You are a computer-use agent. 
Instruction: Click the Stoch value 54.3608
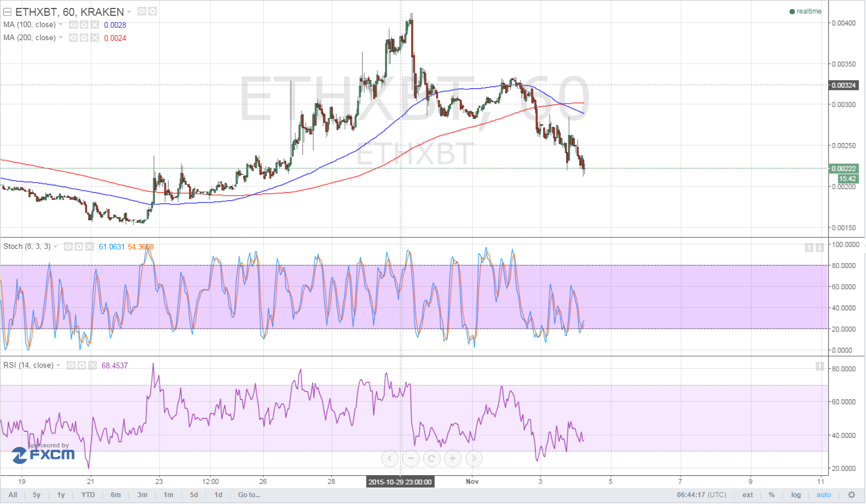coord(141,247)
